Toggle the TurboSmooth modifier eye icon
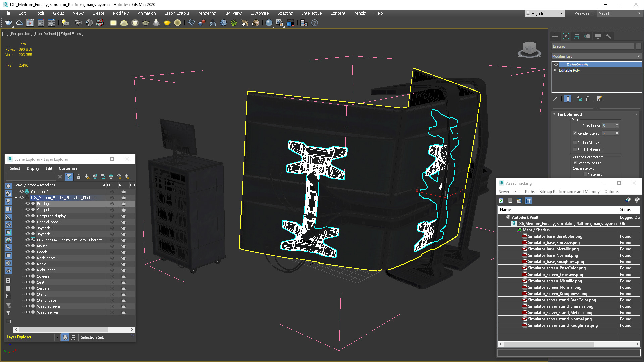Screen dimensions: 644x362 pyautogui.click(x=556, y=65)
